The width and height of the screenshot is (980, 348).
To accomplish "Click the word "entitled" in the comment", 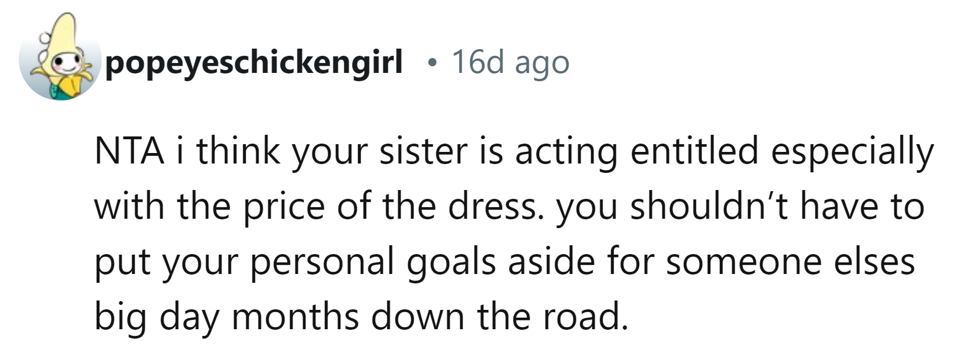I will [694, 151].
